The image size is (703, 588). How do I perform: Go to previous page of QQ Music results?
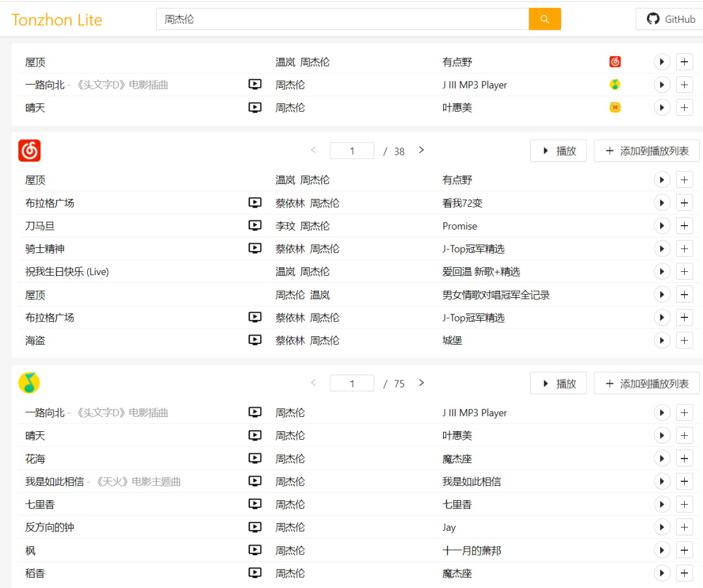(x=313, y=383)
